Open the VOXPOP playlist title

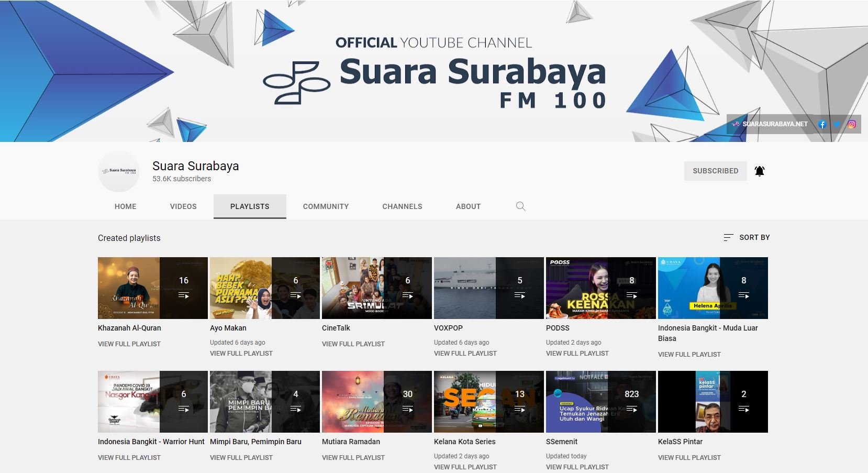tap(448, 328)
